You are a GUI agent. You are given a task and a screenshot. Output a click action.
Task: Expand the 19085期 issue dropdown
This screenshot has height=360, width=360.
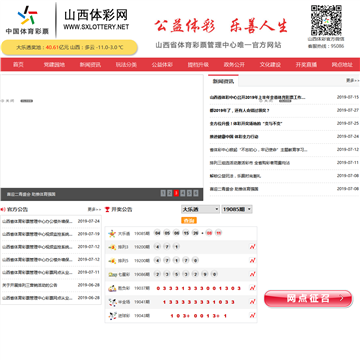237,209
